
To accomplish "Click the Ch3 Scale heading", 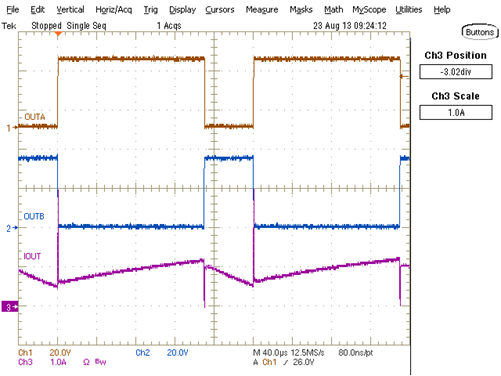I will pyautogui.click(x=455, y=96).
